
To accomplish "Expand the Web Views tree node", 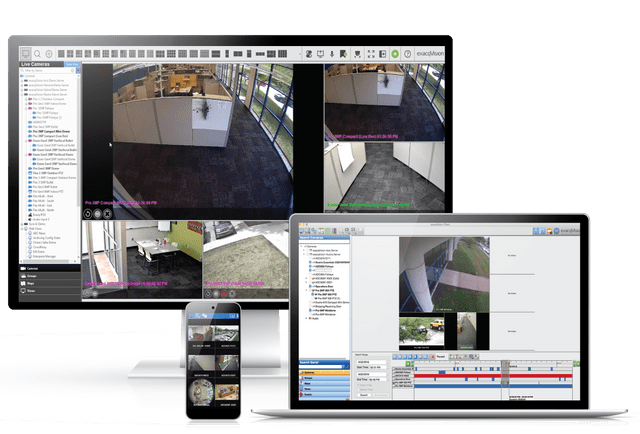I will coord(23,227).
